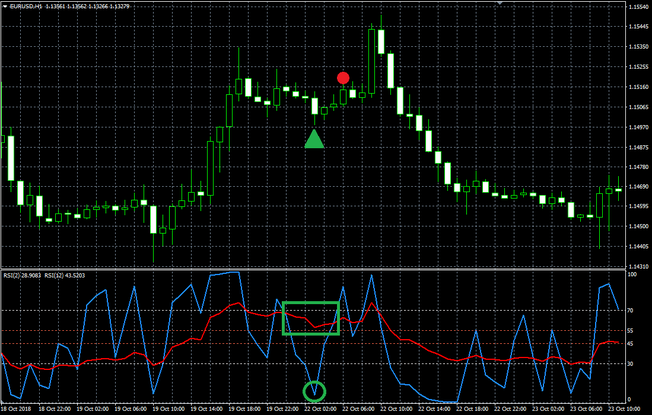Click the 1.15065 price scale label
The height and width of the screenshot is (415, 652).
(638, 107)
